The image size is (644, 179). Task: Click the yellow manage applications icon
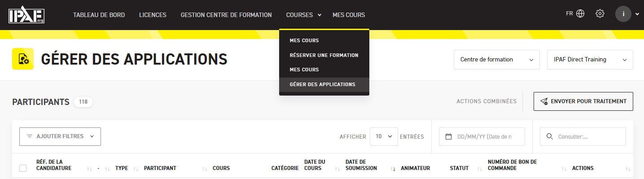coord(23,59)
